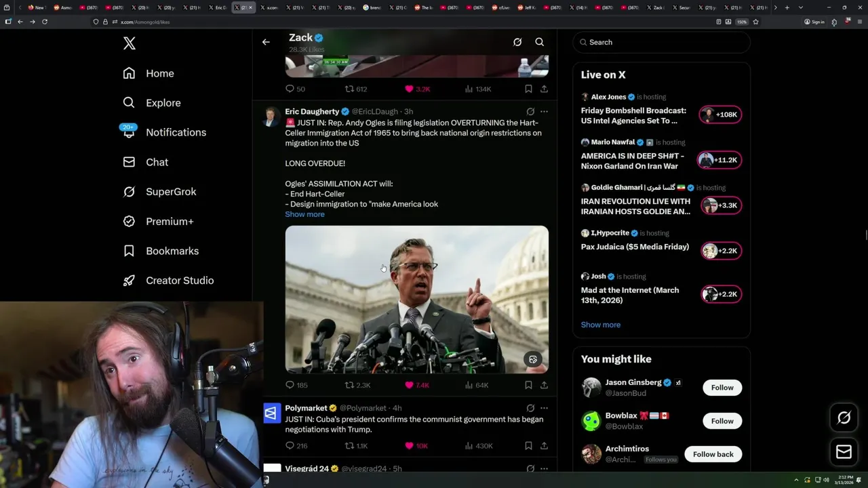
Task: Open the floating Grok button
Action: [844, 418]
